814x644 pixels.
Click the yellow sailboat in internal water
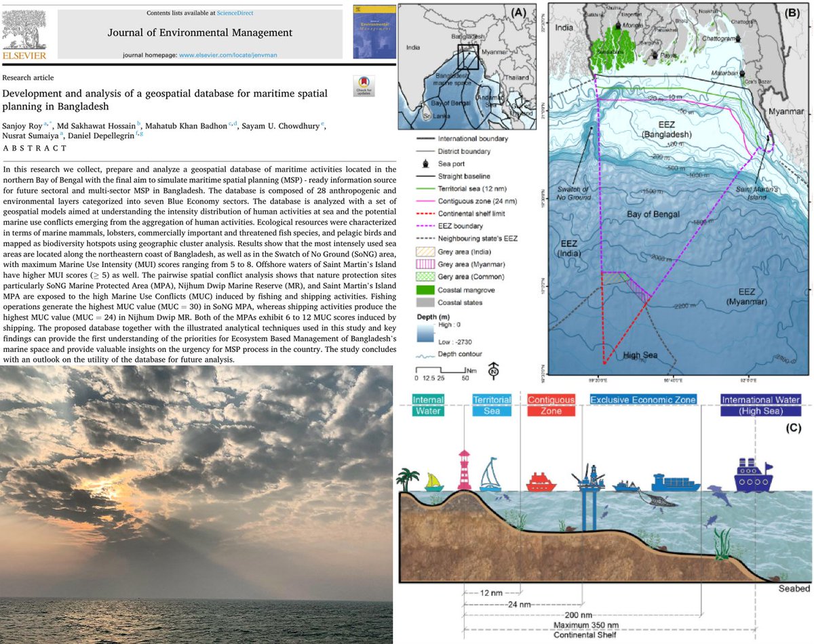(435, 482)
